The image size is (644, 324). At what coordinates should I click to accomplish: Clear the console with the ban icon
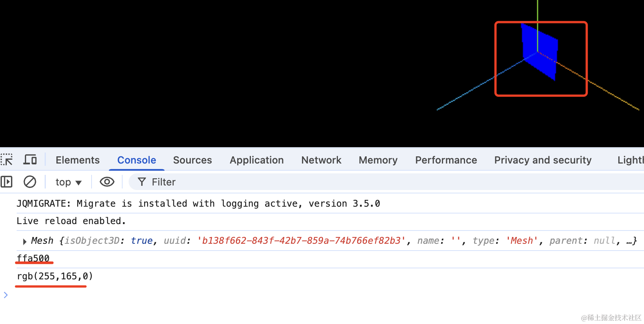(x=30, y=182)
